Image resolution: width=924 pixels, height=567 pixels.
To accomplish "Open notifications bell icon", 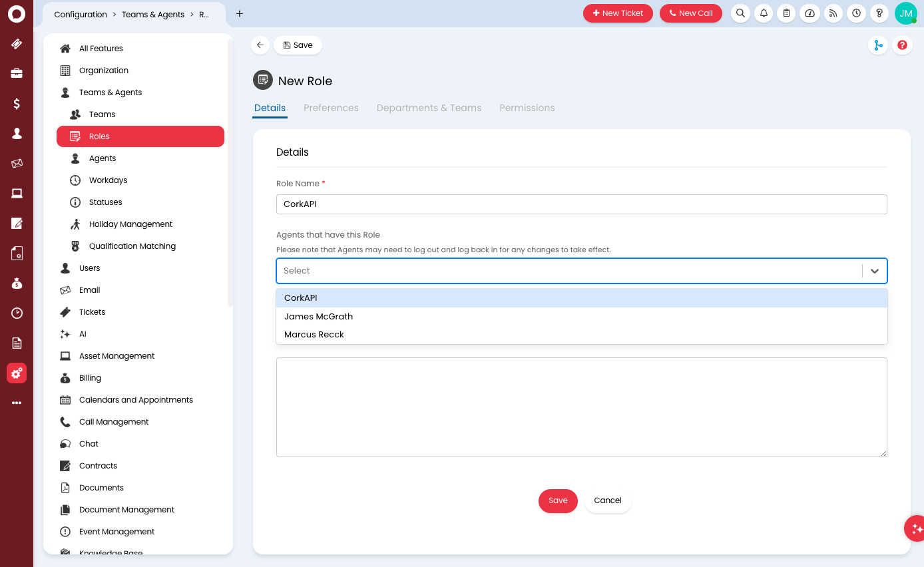I will pos(764,13).
